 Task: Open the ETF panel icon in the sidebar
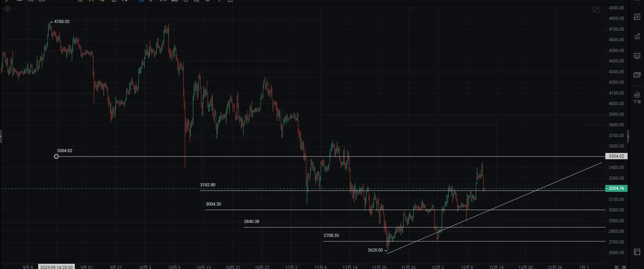[637, 75]
